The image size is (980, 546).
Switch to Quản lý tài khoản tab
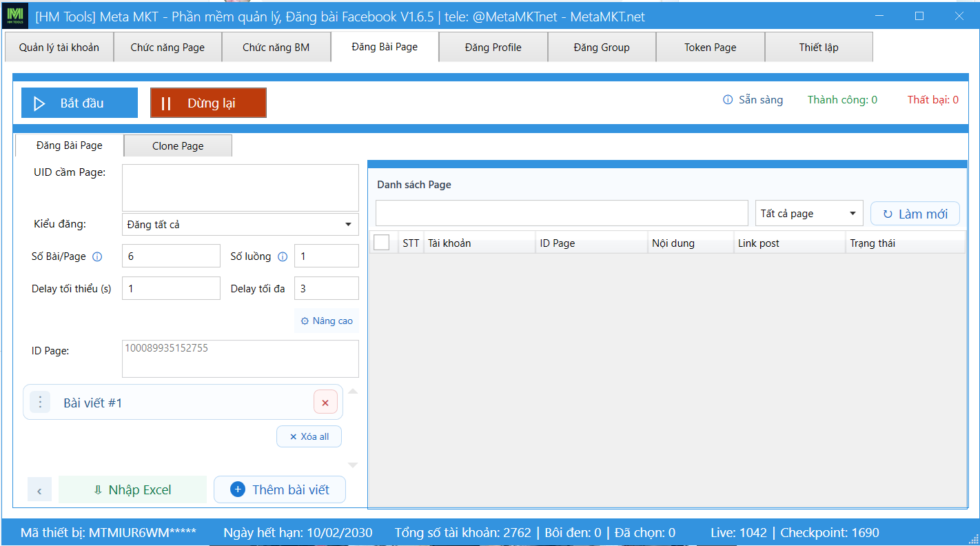(x=59, y=48)
